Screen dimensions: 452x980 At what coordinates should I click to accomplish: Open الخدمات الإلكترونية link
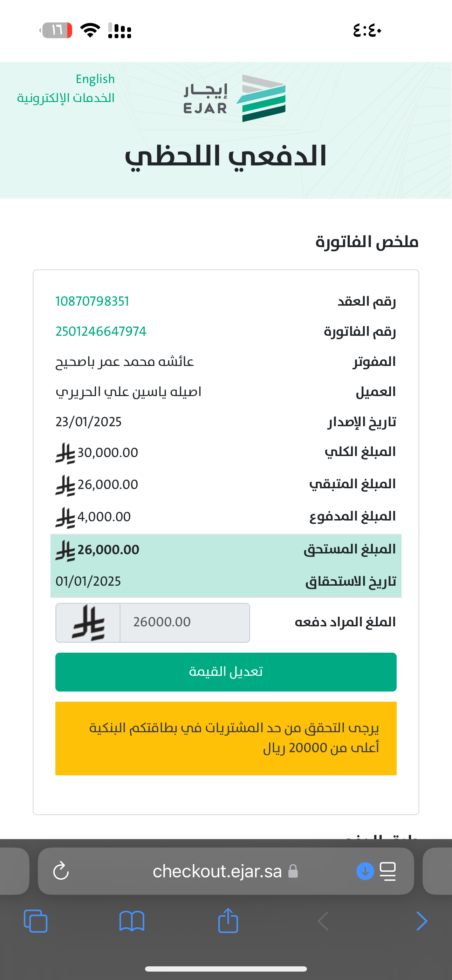click(66, 98)
